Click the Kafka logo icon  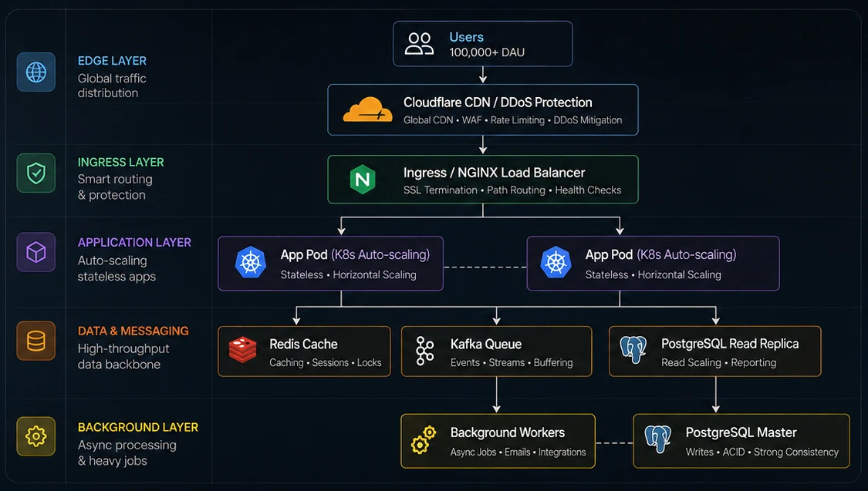pyautogui.click(x=424, y=351)
